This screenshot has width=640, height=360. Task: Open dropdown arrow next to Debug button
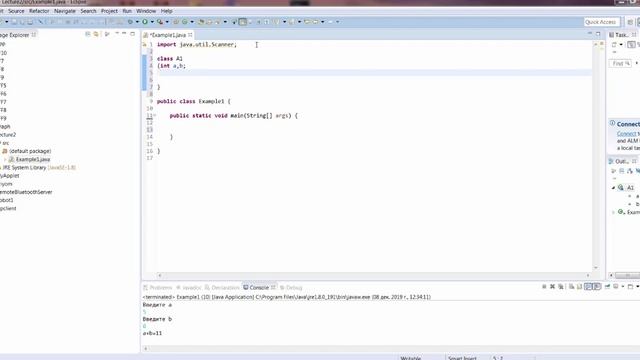point(137,22)
